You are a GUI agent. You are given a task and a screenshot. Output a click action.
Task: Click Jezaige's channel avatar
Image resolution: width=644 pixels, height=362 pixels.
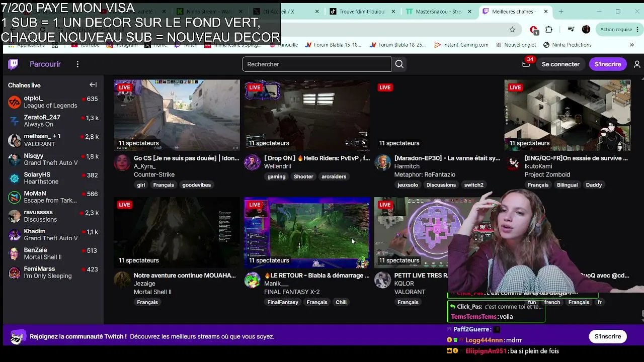point(122,280)
